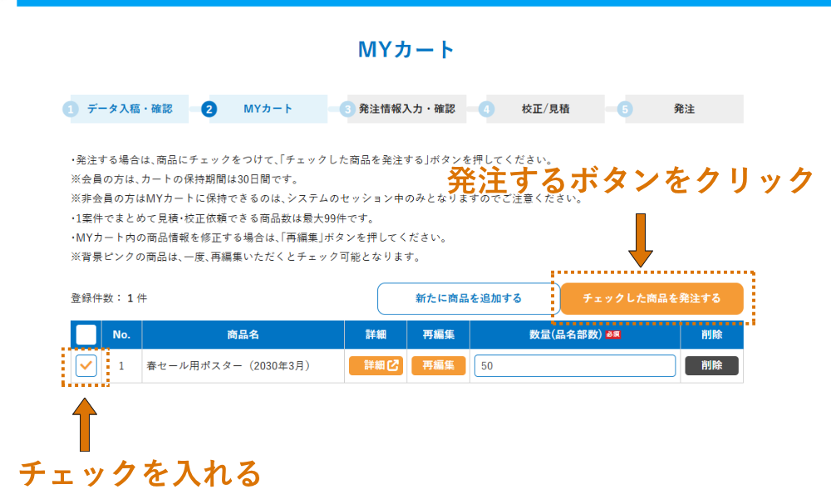Click the quantity field showing 50

pos(575,366)
